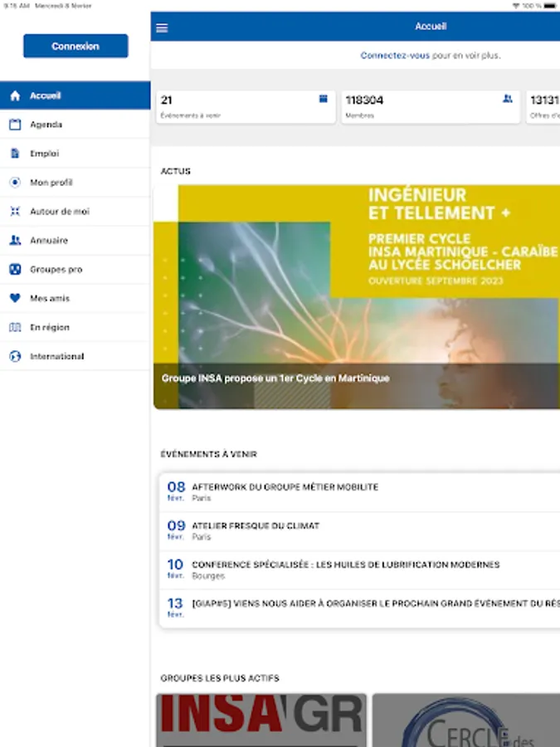Check the battery icon in status bar
Screen dimensions: 560x747
coord(550,6)
